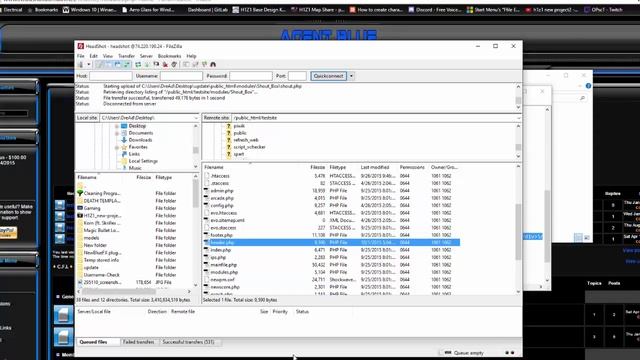Sort remote files by Permissions column
The image size is (640, 360).
click(x=412, y=167)
